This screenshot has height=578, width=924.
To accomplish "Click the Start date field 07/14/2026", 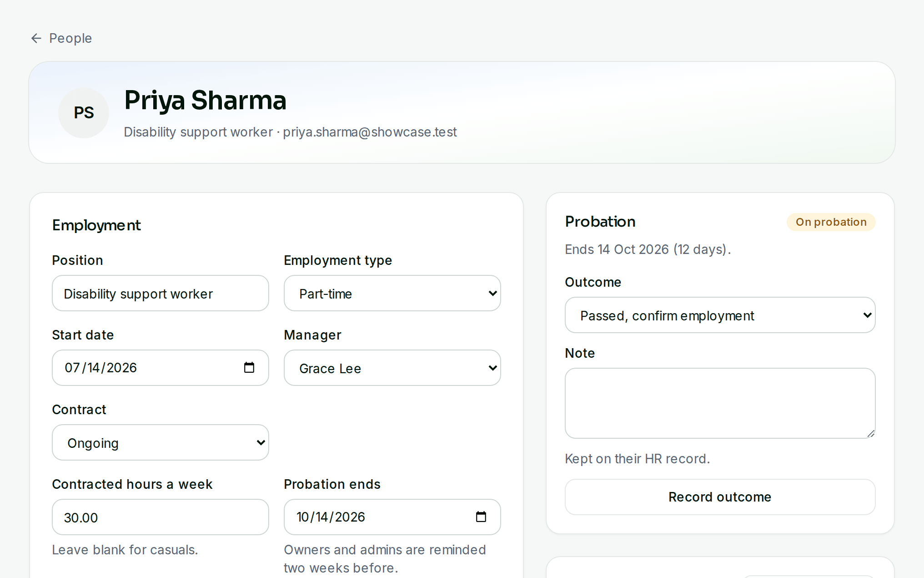I will [x=161, y=368].
